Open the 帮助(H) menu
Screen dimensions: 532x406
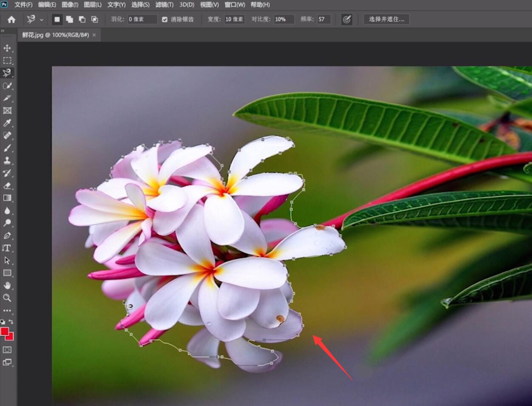point(260,5)
